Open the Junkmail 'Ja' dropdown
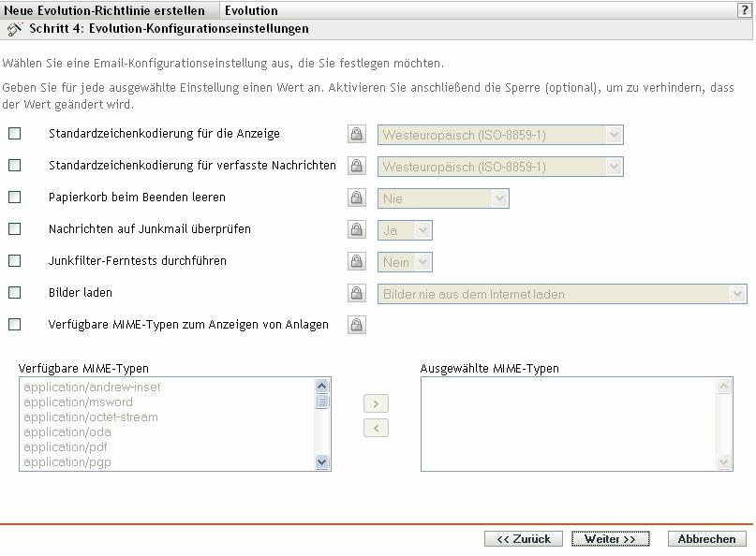This screenshot has width=756, height=556. point(405,230)
